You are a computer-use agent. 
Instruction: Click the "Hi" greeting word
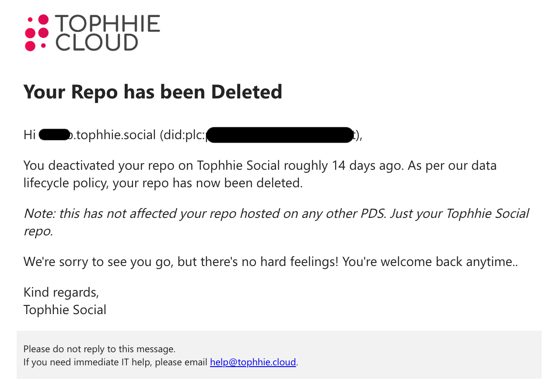click(29, 135)
